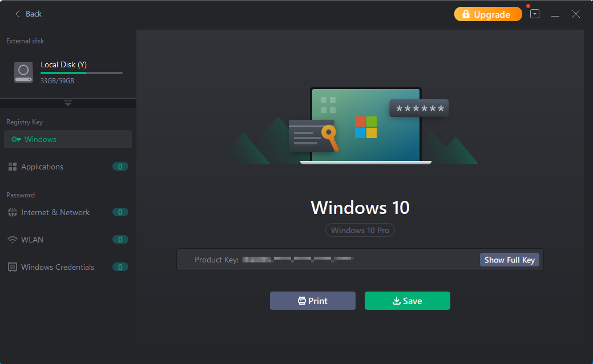Click the 33GB/59GB disk size text

[x=58, y=81]
